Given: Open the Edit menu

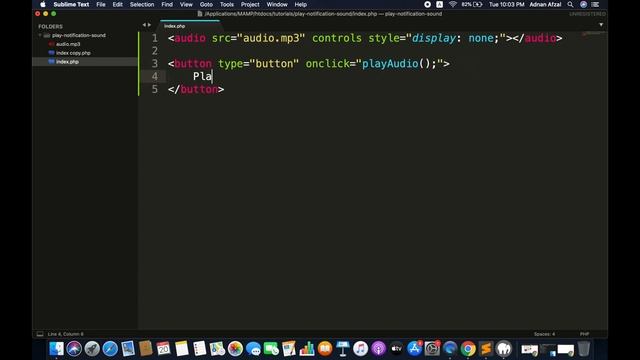Looking at the screenshot, I should (118, 4).
